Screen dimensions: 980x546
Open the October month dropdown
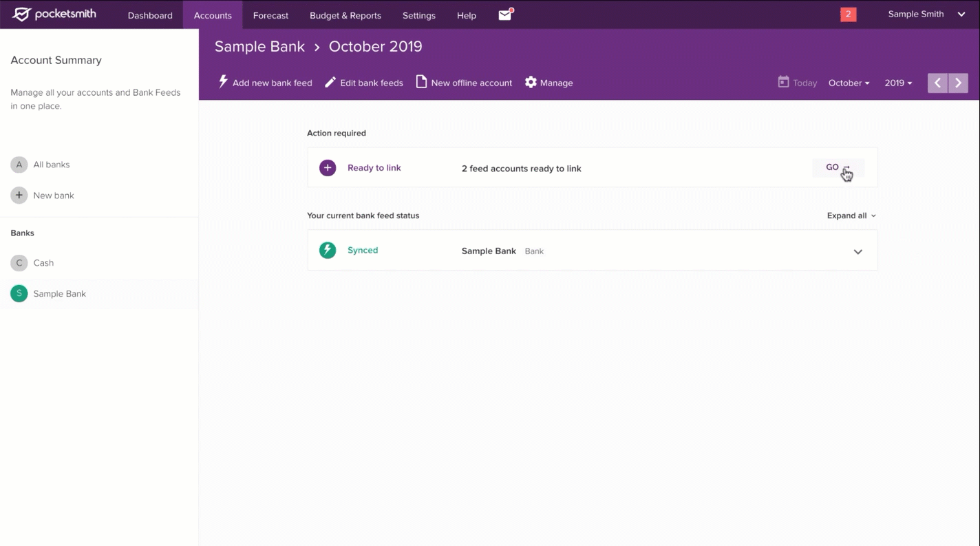pyautogui.click(x=849, y=83)
